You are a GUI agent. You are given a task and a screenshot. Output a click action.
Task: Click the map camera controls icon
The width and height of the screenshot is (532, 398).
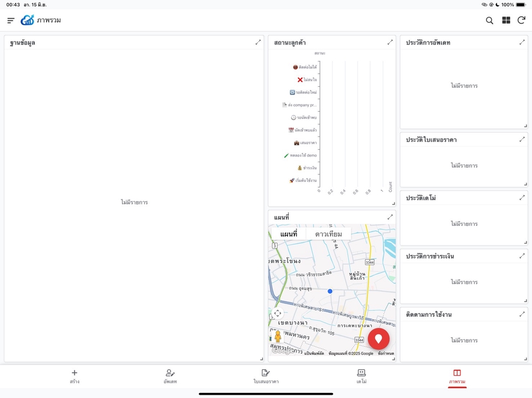(278, 313)
